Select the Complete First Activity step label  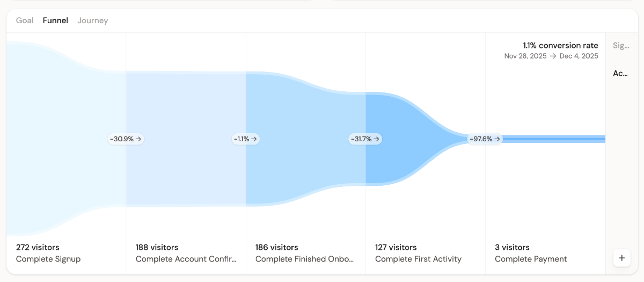pos(418,259)
